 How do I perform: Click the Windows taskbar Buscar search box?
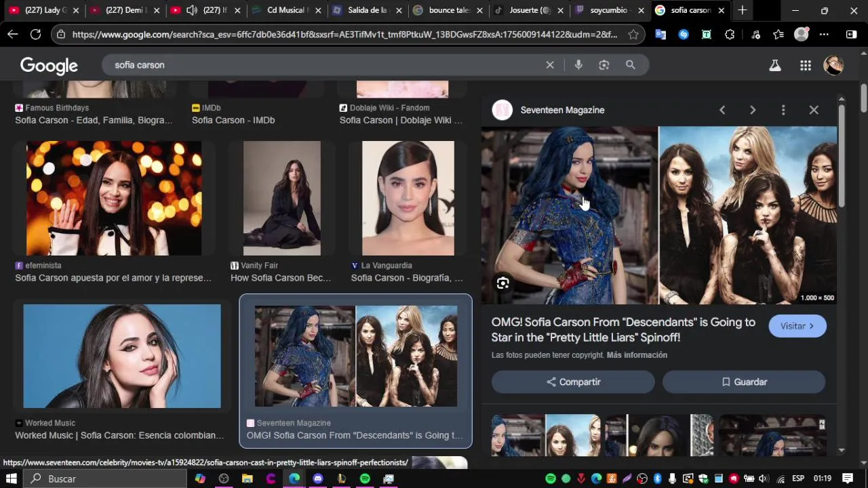coord(106,479)
